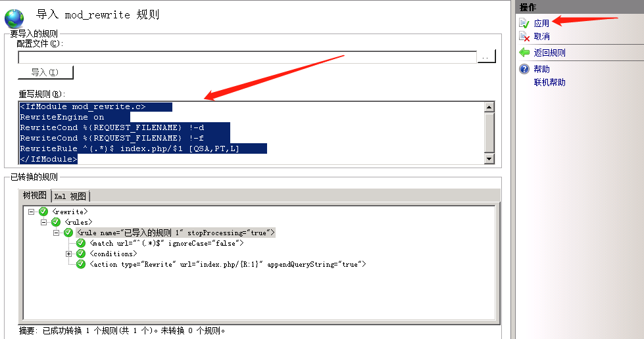This screenshot has width=644, height=339.
Task: Click the 配置文件 path input field
Action: pyautogui.click(x=247, y=57)
